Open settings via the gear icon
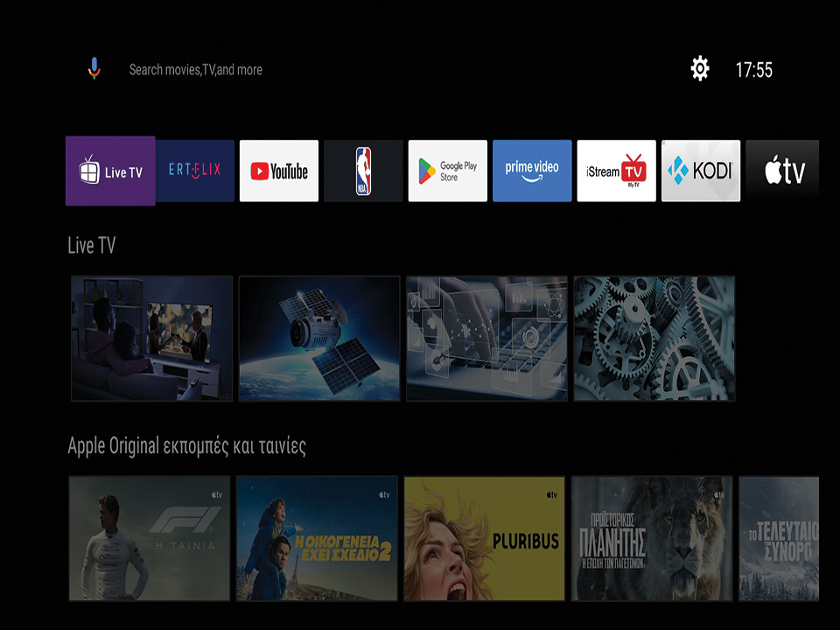Screen dimensions: 840x630 click(700, 69)
